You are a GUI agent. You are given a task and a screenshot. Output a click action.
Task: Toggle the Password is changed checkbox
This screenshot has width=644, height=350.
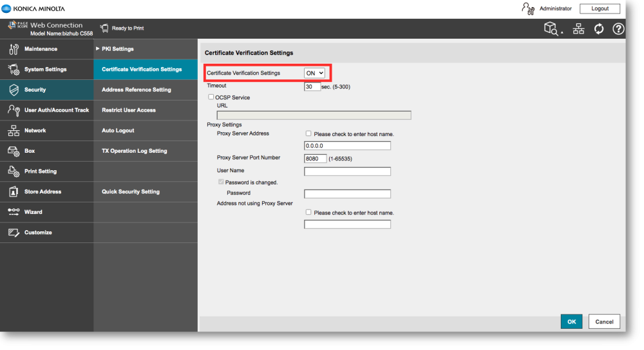pos(221,182)
